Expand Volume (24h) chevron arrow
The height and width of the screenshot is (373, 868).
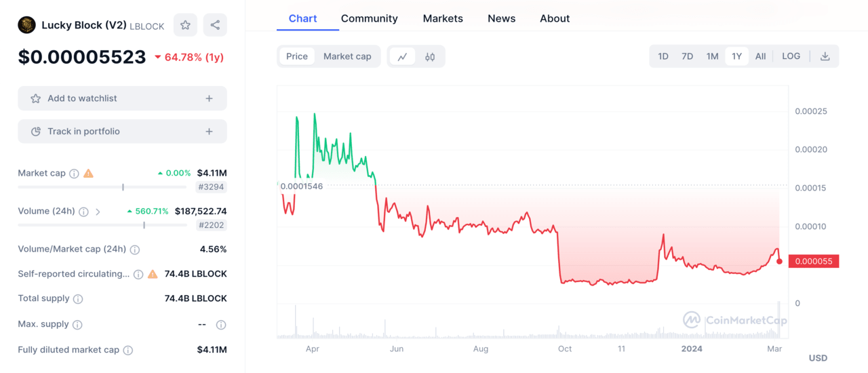tap(98, 212)
